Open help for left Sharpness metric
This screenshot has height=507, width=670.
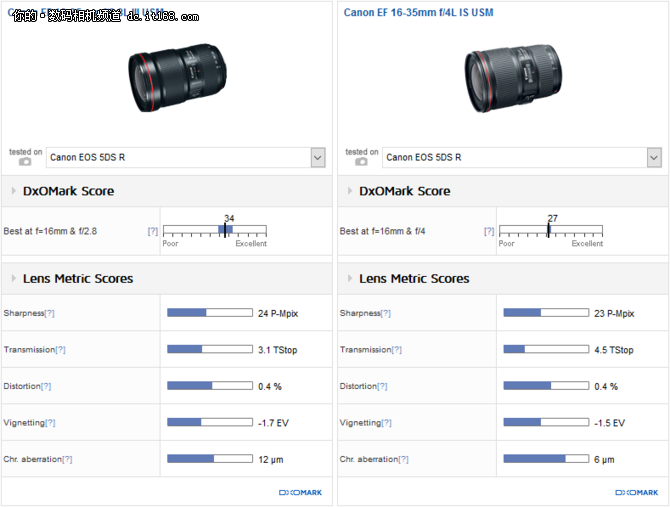point(50,313)
